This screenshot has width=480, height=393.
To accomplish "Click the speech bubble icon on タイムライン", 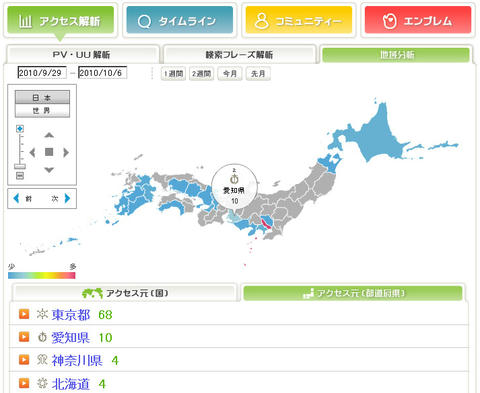I will [144, 22].
